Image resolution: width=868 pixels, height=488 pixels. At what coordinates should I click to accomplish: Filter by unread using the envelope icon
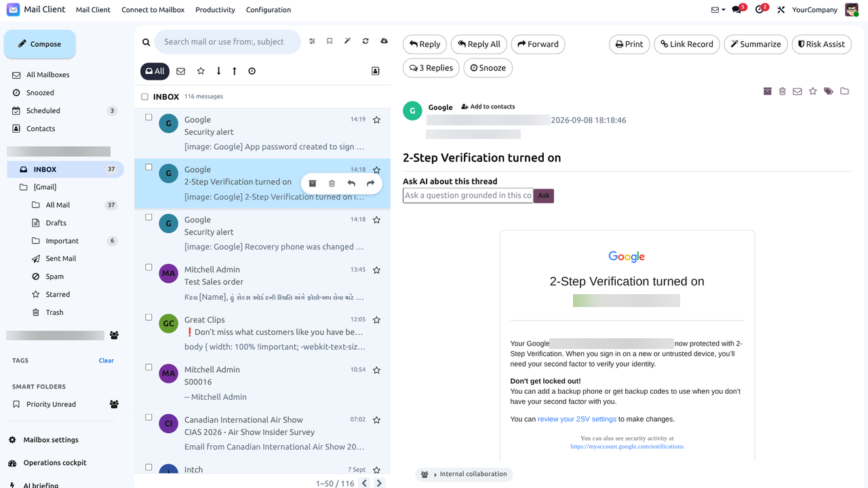coord(181,71)
